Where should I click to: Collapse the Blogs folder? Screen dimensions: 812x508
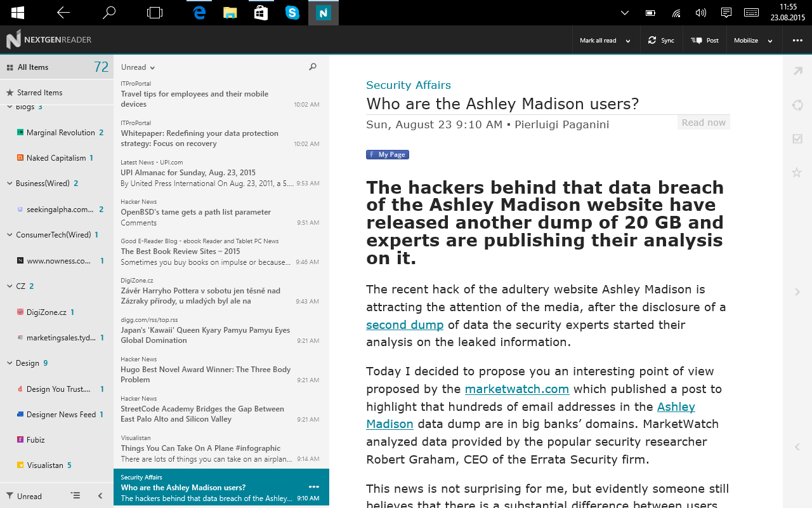[10, 107]
